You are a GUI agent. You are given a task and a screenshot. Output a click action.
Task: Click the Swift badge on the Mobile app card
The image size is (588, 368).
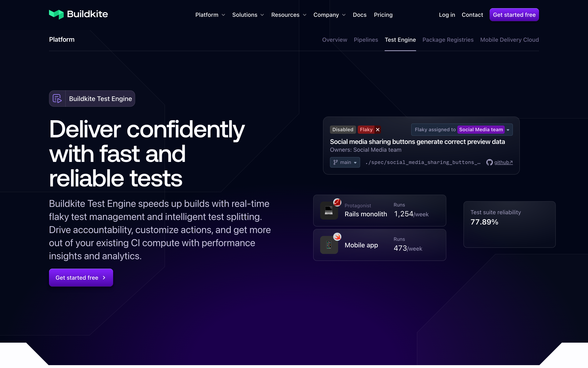[337, 237]
